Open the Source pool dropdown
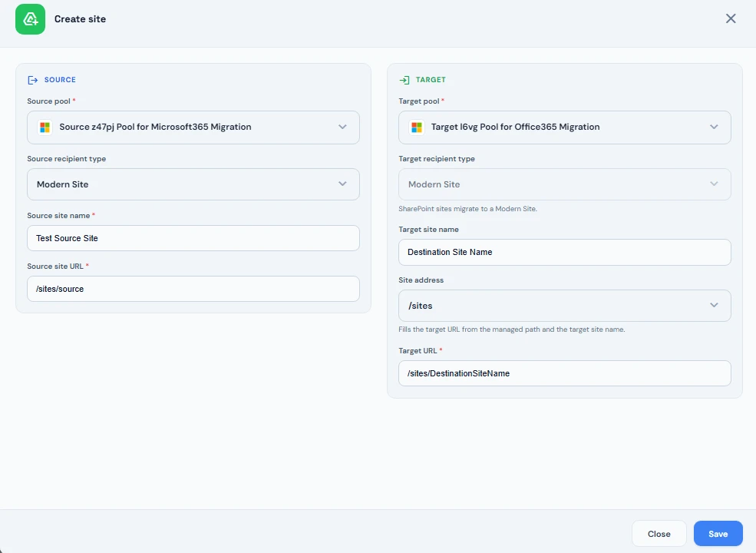The width and height of the screenshot is (756, 553). click(193, 127)
